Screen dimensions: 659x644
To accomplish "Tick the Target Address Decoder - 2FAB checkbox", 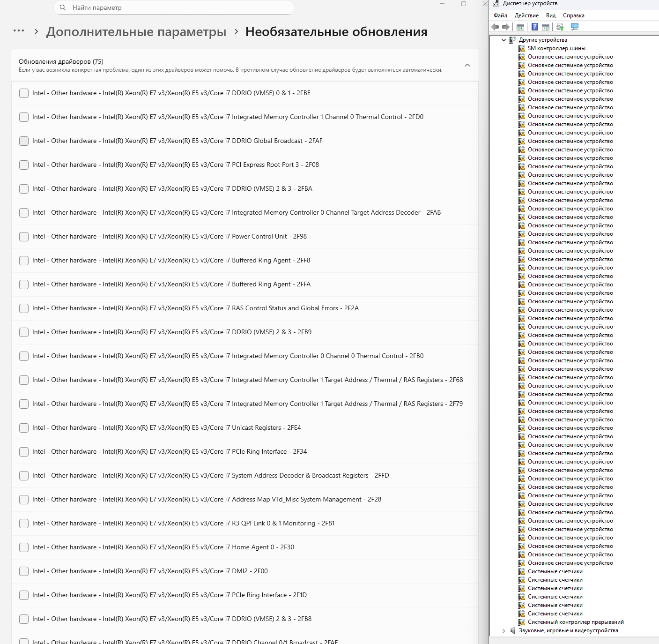I will tap(24, 213).
